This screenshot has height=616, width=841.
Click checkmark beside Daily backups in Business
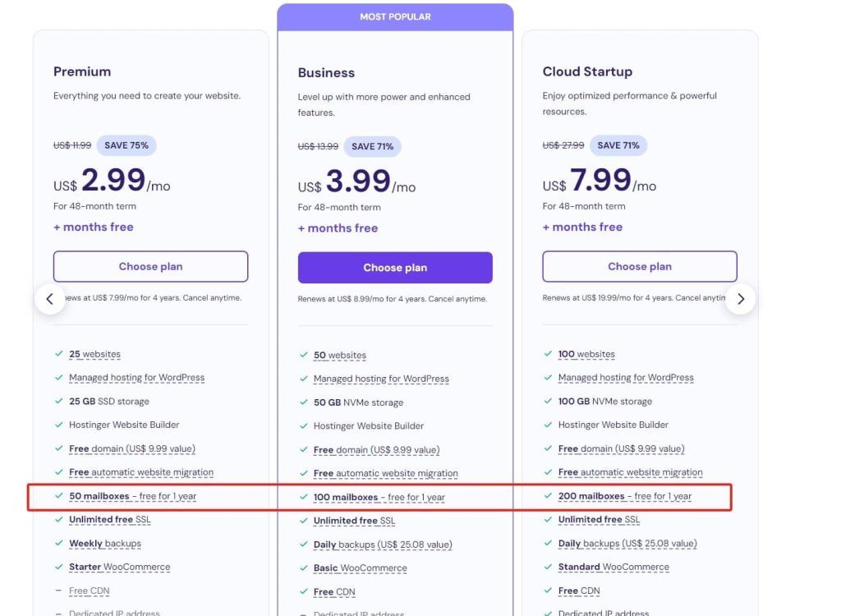click(303, 545)
